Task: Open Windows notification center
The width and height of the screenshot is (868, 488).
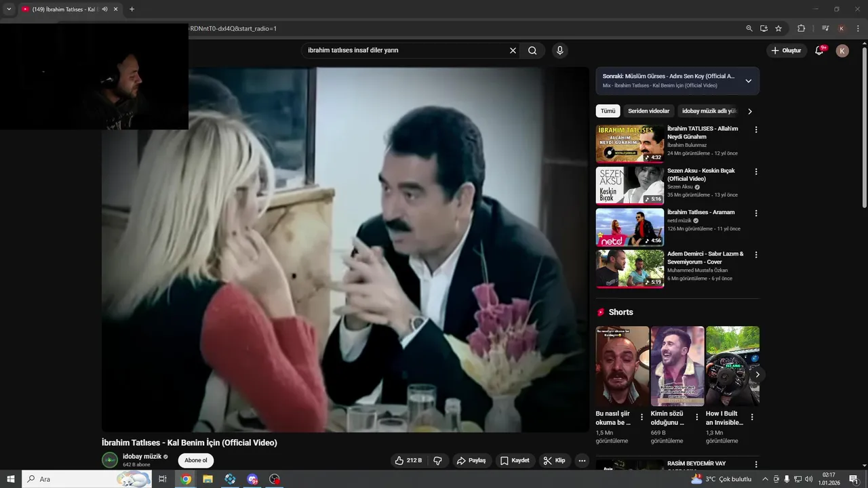Action: 854,479
